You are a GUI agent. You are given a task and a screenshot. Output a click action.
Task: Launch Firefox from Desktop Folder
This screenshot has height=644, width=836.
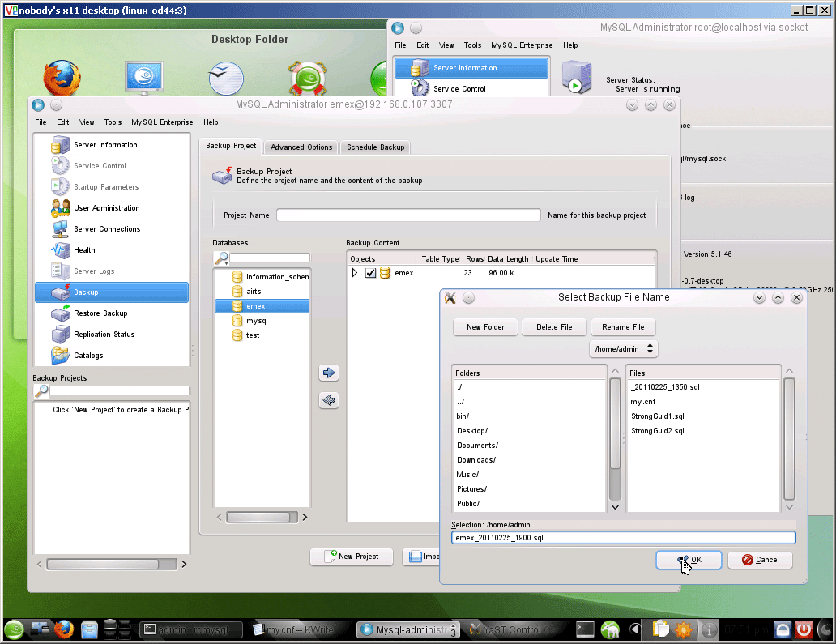pyautogui.click(x=62, y=78)
